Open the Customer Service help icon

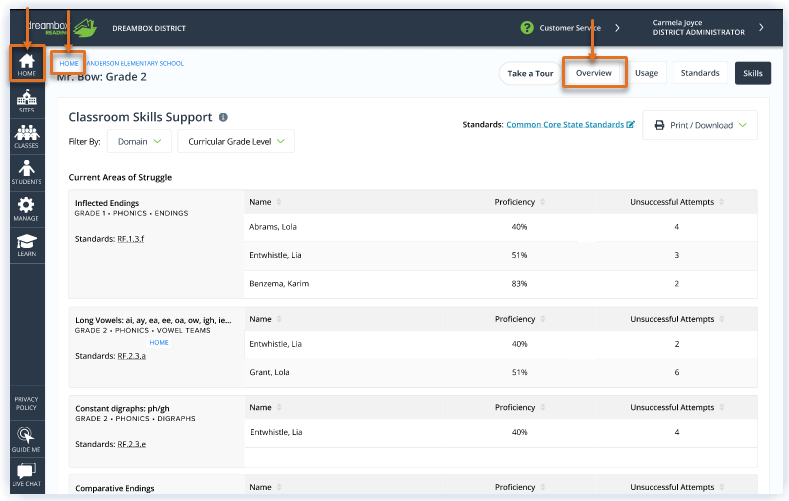click(527, 28)
